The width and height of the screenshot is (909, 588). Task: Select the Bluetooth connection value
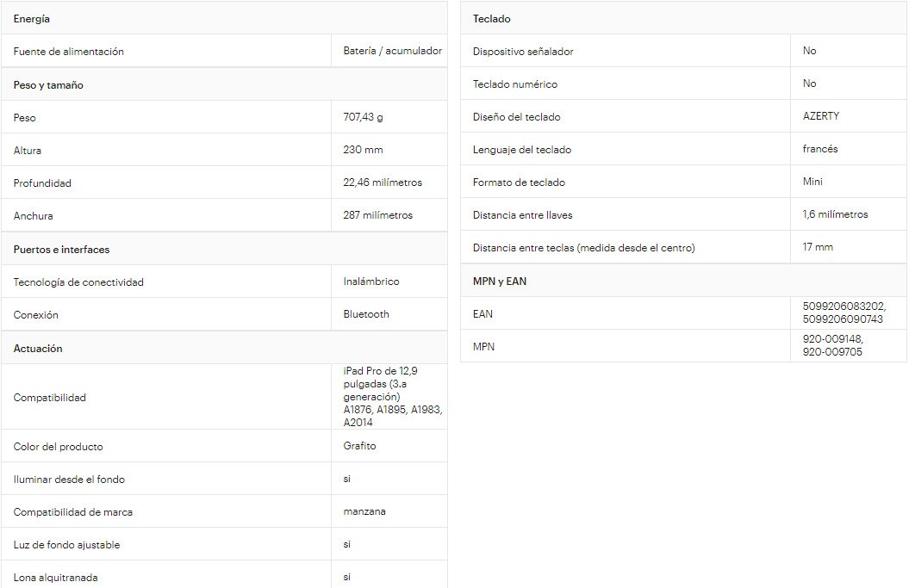366,314
